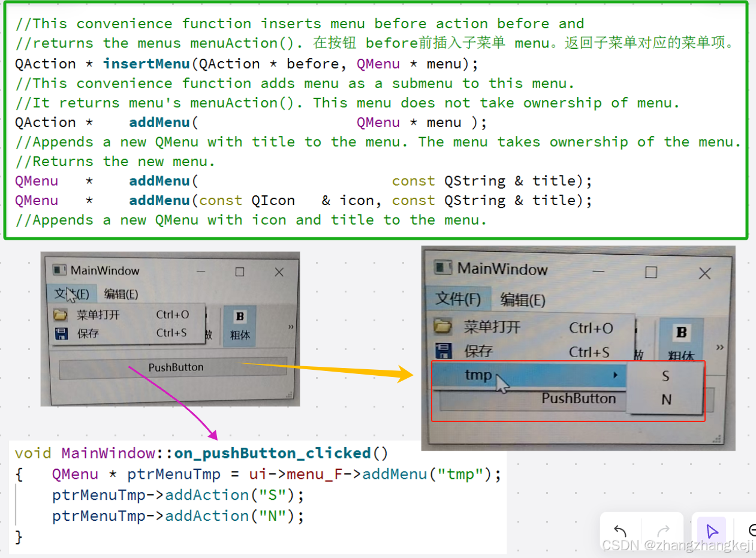Click the title-bar app icon of the tmp-submenu MainWindow
The width and height of the screenshot is (756, 558).
(x=443, y=267)
